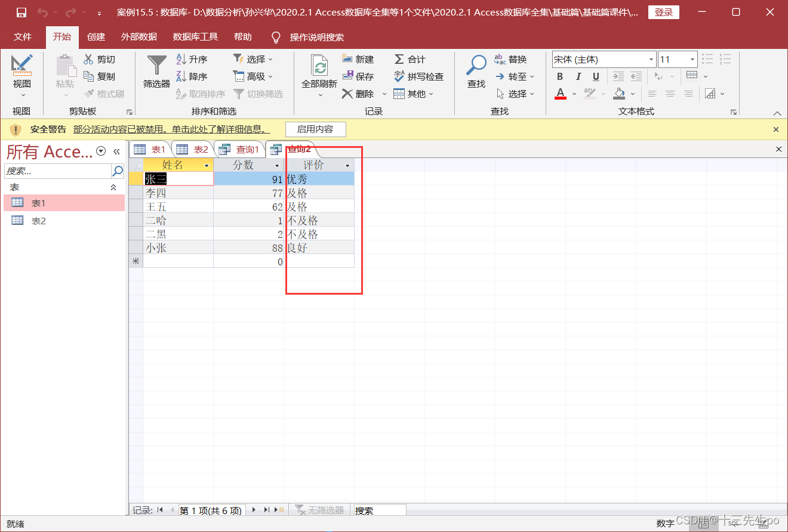Click the search magnifier in navigation pane
The width and height of the screenshot is (788, 532).
pyautogui.click(x=118, y=171)
